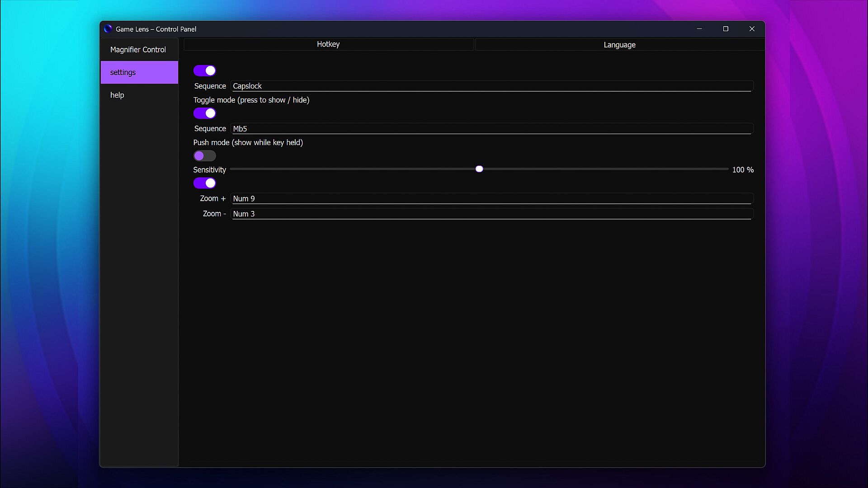Turn off the Push mode hotkey switch

[204, 113]
